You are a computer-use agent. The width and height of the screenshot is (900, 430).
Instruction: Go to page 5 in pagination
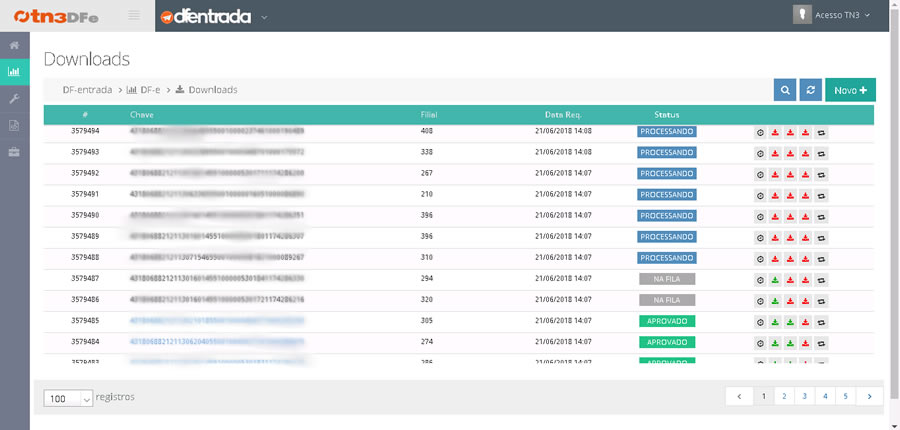(845, 396)
